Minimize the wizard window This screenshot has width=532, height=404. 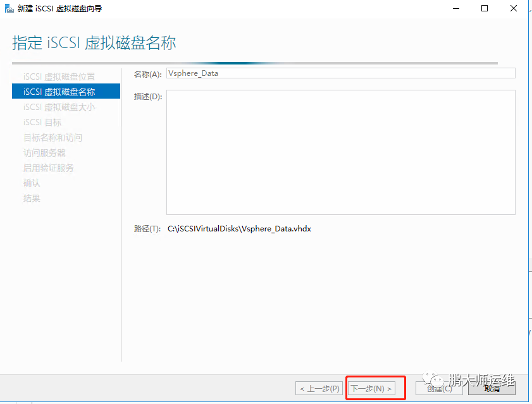pyautogui.click(x=456, y=8)
